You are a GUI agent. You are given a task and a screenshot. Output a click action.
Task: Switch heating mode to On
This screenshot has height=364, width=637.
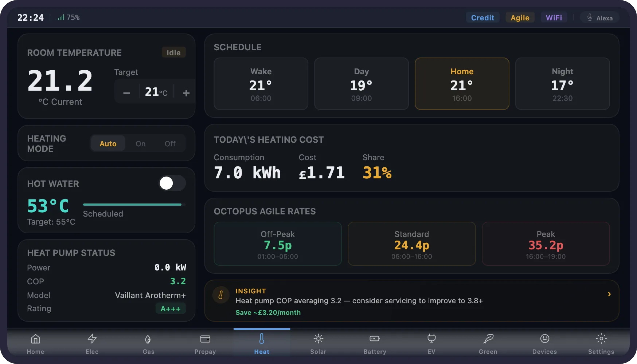140,143
